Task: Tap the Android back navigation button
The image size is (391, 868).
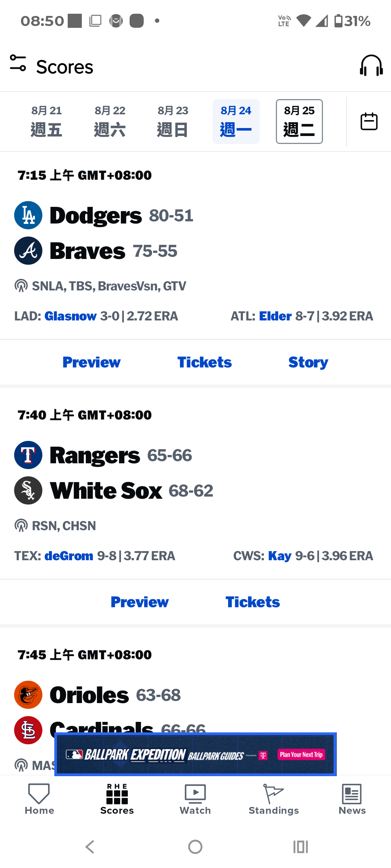Action: tap(90, 847)
